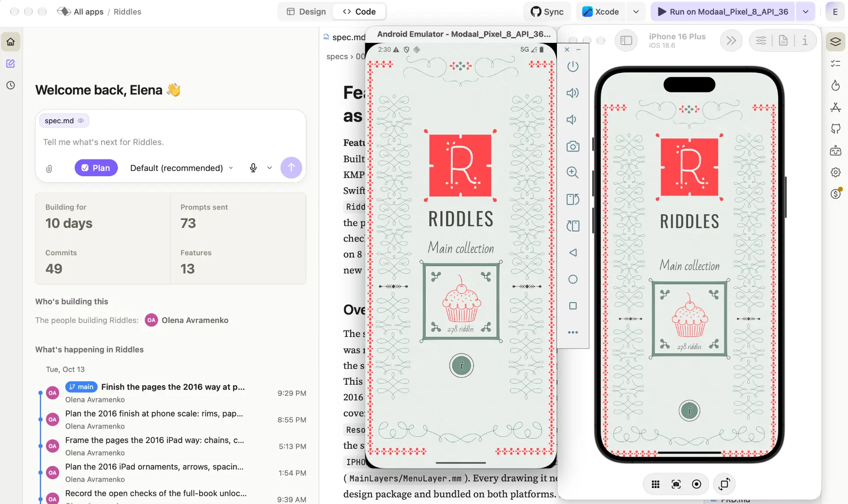Viewport: 848px width, 504px height.
Task: Expand the simulator toolbar double chevron
Action: click(x=731, y=41)
